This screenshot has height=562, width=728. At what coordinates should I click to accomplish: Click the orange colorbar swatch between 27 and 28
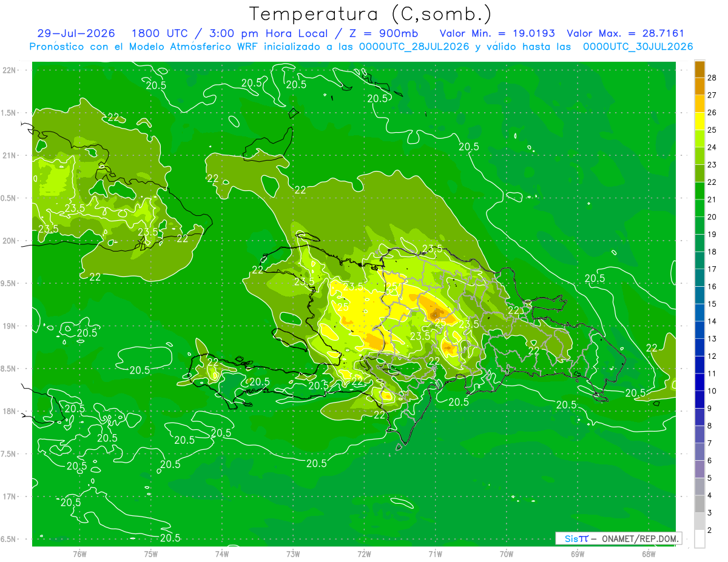699,86
